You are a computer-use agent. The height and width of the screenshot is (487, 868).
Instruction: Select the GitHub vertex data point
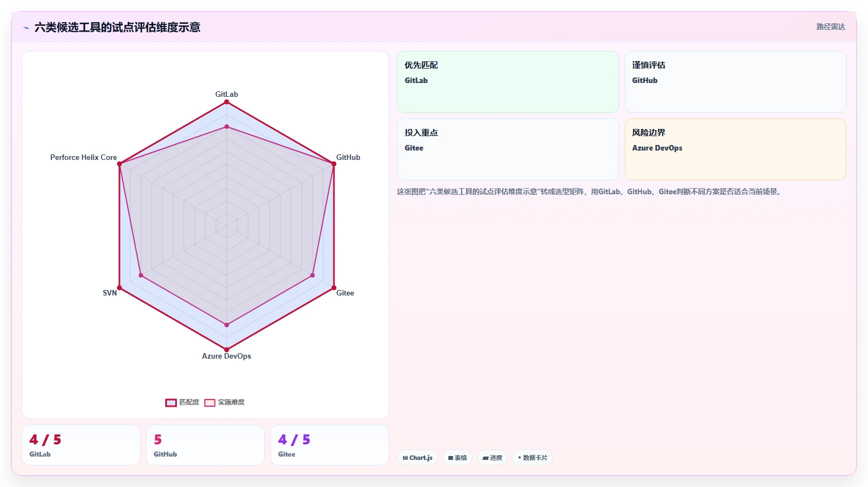[333, 164]
